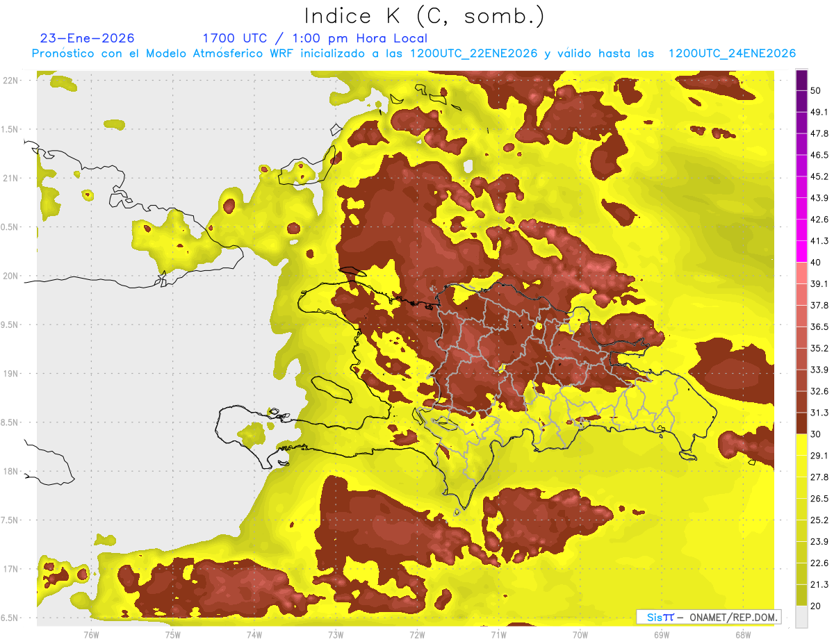The height and width of the screenshot is (644, 834).
Task: Select legend value '46.5'
Action: [x=819, y=155]
